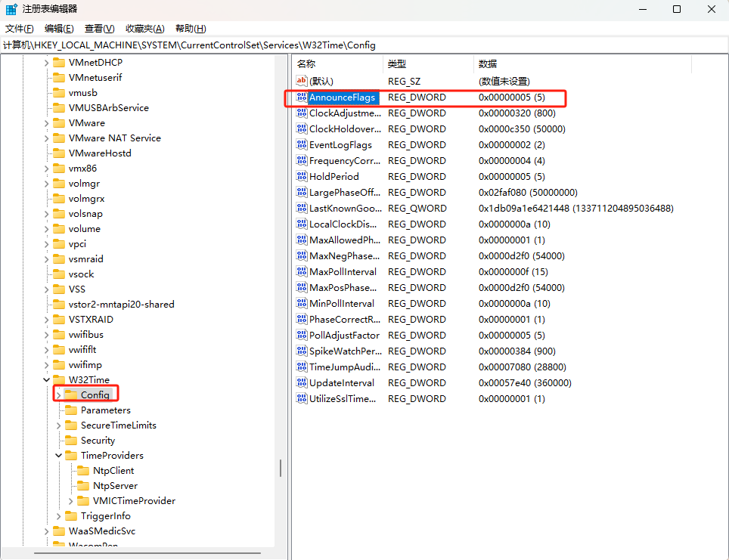
Task: Expand the VMICTimeProvider node
Action: (x=70, y=501)
